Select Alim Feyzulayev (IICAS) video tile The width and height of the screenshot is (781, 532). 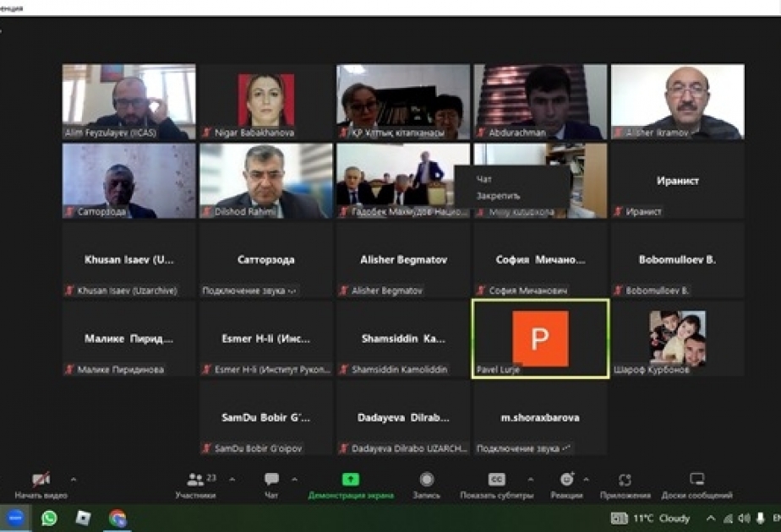[129, 101]
